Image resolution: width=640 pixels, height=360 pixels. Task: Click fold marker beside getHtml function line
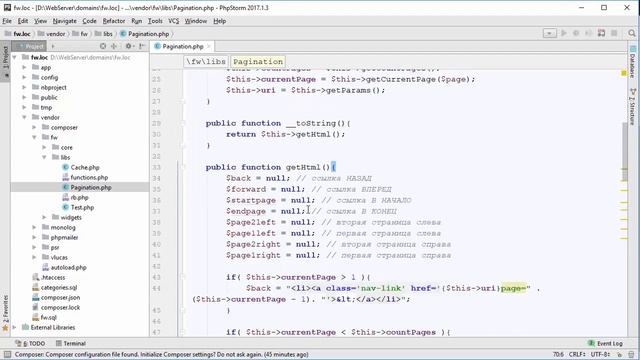pyautogui.click(x=183, y=167)
